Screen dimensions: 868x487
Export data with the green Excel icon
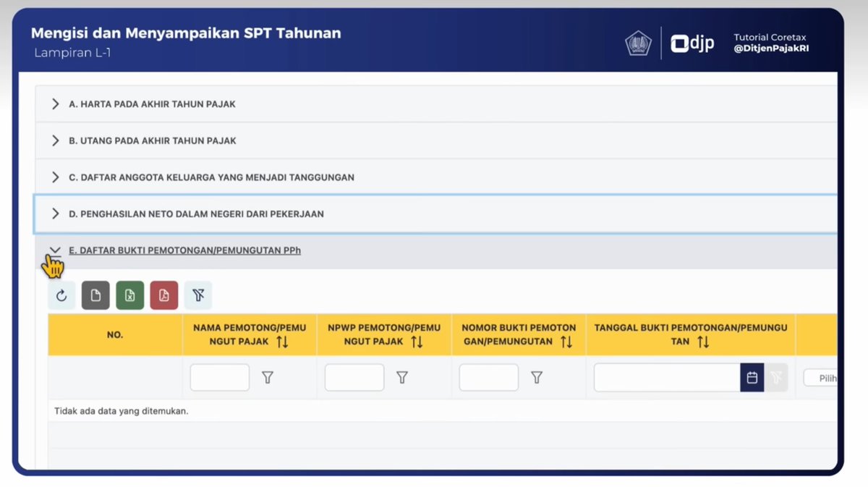(129, 295)
